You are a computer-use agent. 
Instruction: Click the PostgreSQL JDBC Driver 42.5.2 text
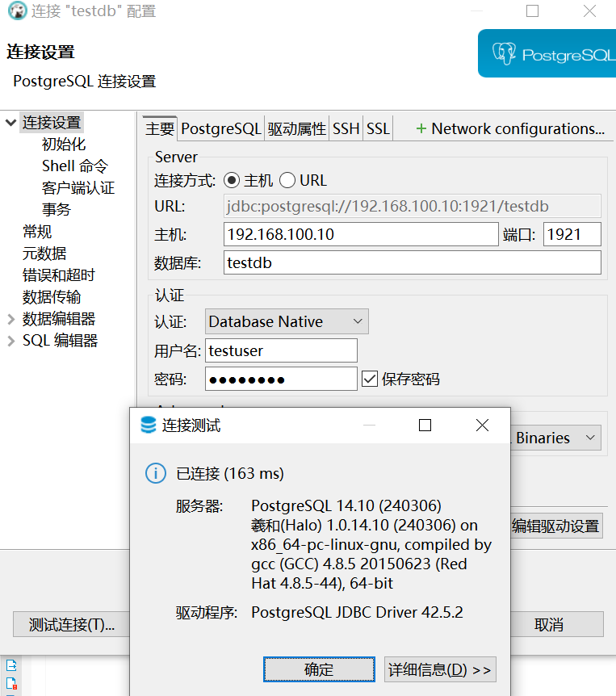tap(358, 613)
